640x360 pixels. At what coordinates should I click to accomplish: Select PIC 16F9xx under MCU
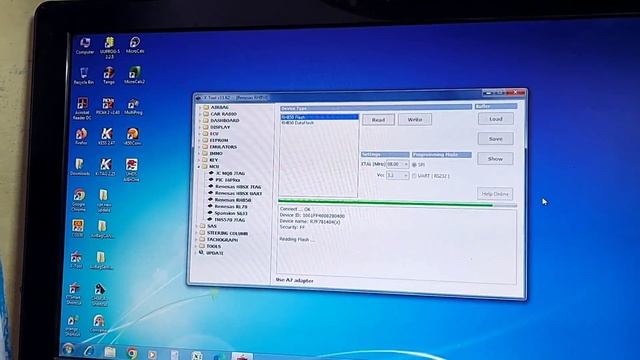(224, 180)
